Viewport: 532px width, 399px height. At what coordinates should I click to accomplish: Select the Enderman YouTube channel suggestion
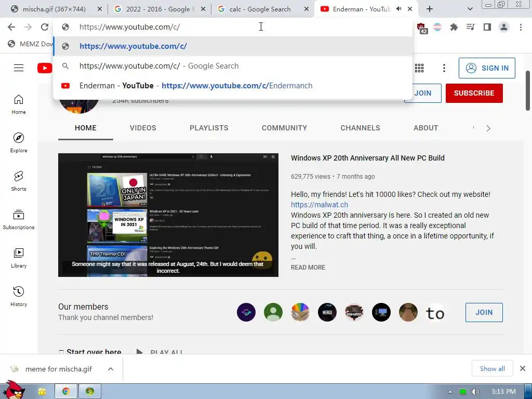click(233, 86)
